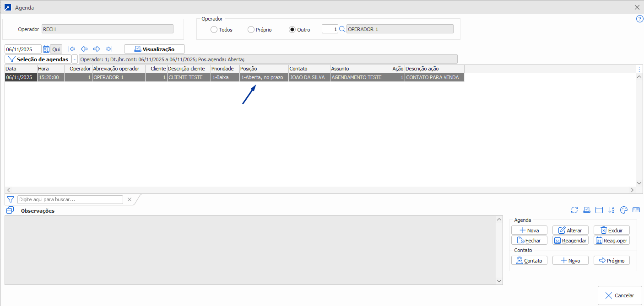Click the Agenda window title icon
Image resolution: width=644 pixels, height=306 pixels.
7,8
